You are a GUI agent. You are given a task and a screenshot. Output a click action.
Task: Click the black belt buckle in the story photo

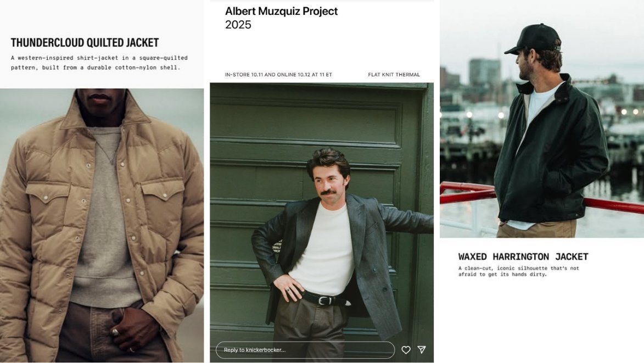tap(326, 300)
